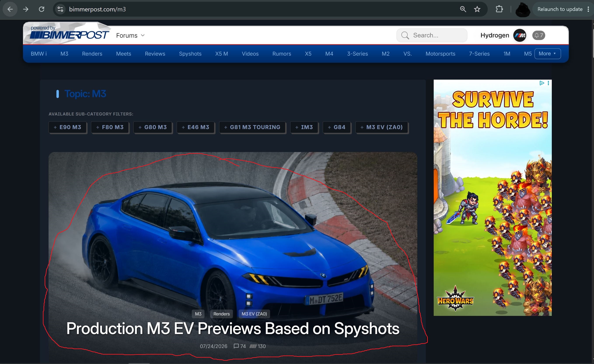Enable the G81 M3 Touring filter

(x=252, y=127)
